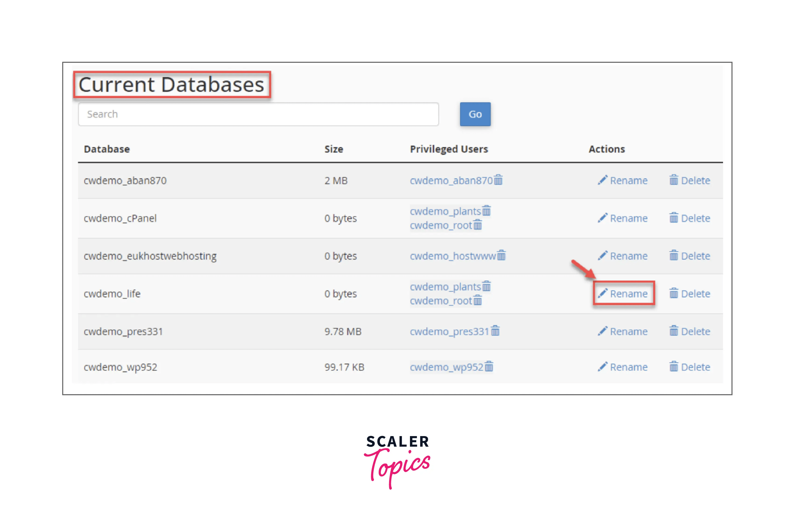The width and height of the screenshot is (794, 532).
Task: Click the trash delete icon for cwdemo_wp952
Action: click(674, 367)
